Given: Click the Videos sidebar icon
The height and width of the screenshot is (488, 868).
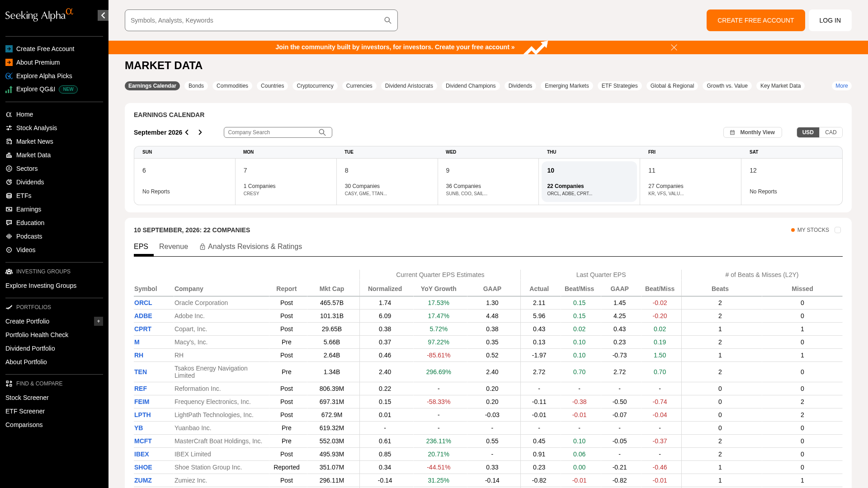Looking at the screenshot, I should pos(9,250).
